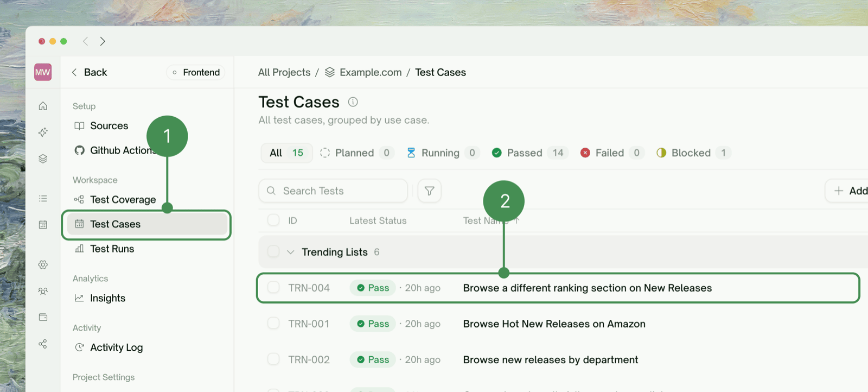Go to All Projects breadcrumb link
Image resolution: width=868 pixels, height=392 pixels.
(x=284, y=72)
